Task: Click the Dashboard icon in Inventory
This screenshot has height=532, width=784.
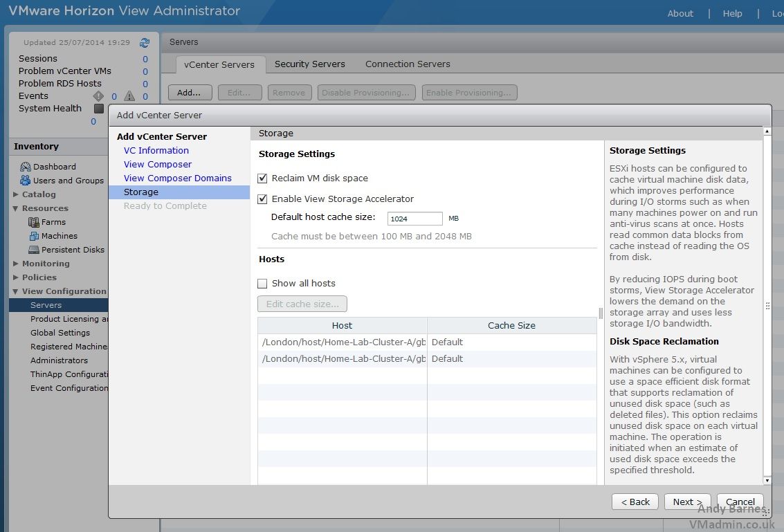Action: [26, 167]
